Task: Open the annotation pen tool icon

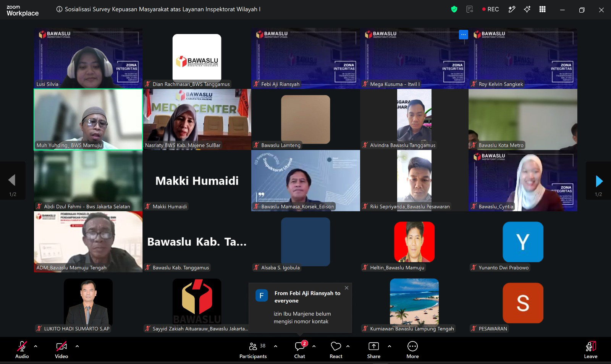Action: (512, 10)
